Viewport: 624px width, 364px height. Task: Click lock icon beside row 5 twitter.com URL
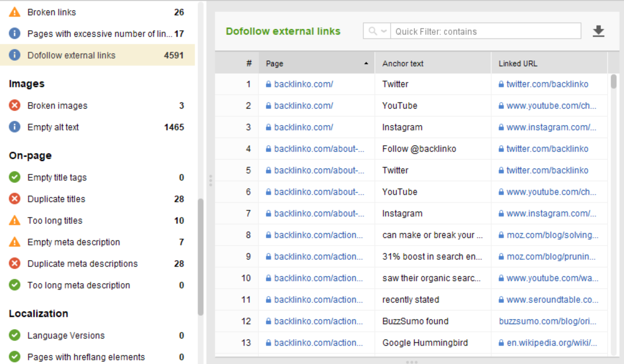501,171
